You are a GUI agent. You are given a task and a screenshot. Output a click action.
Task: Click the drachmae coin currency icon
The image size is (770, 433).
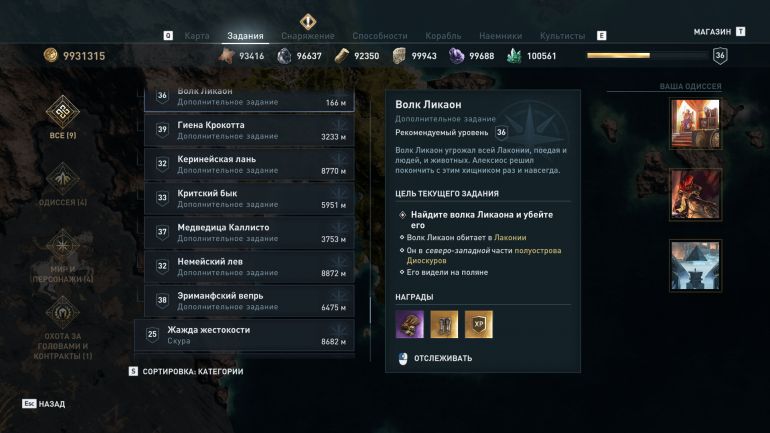click(51, 55)
